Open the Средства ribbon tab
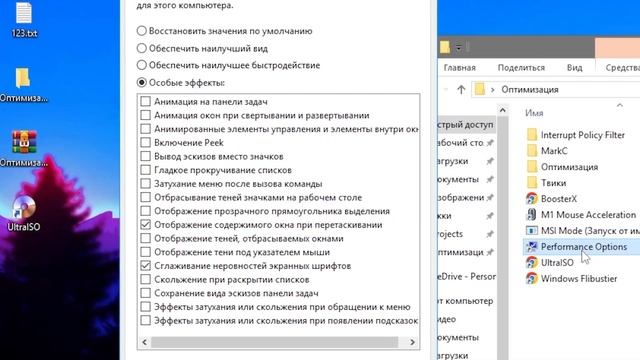Screen dimensions: 640x360 point(622,68)
